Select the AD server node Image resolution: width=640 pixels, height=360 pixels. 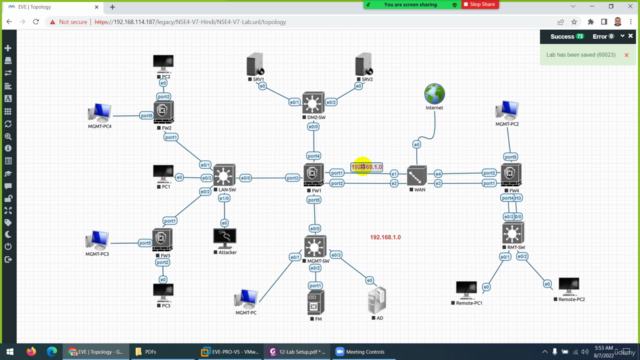point(377,300)
